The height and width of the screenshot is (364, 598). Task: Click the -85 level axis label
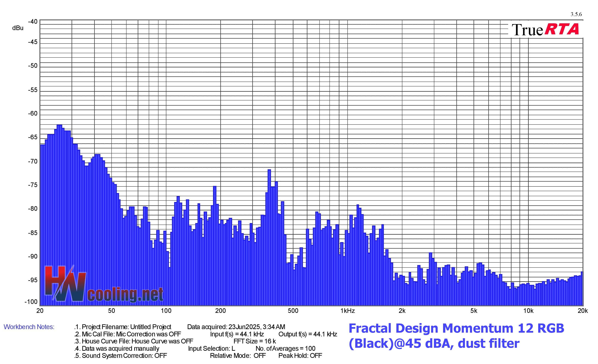click(33, 233)
